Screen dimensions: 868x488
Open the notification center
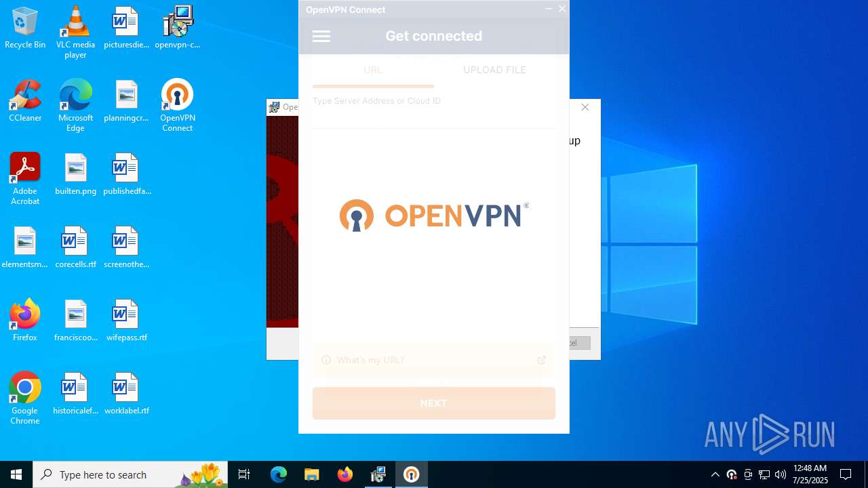[x=846, y=474]
